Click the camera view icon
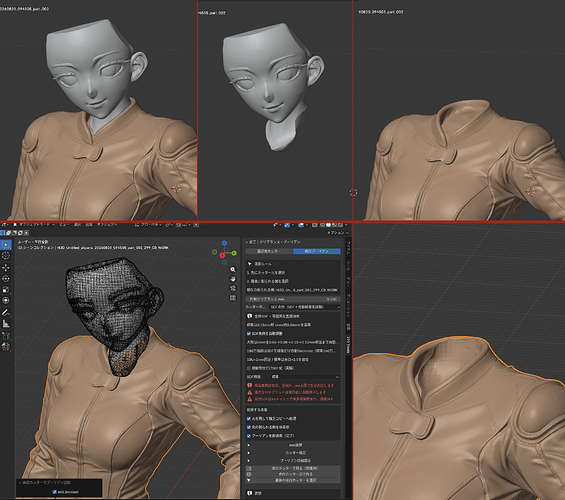Viewport: 565px width, 500px height. point(233,288)
